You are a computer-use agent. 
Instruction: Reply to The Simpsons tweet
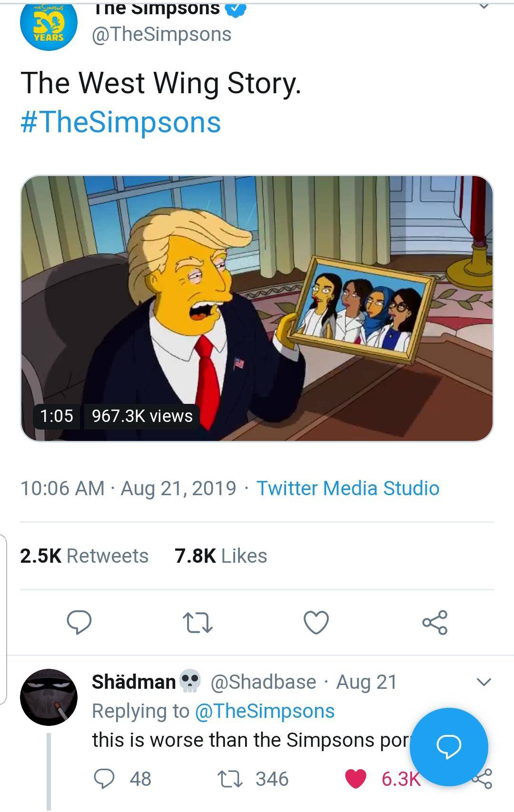pyautogui.click(x=79, y=622)
